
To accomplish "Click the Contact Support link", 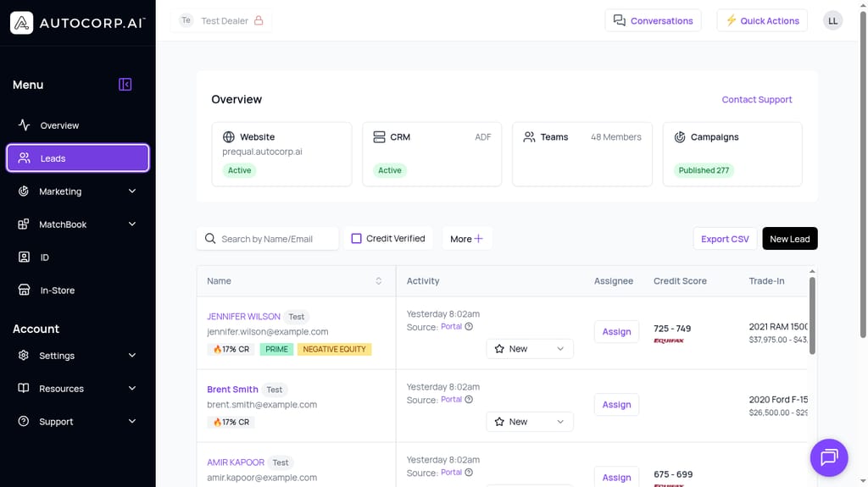I will (757, 100).
